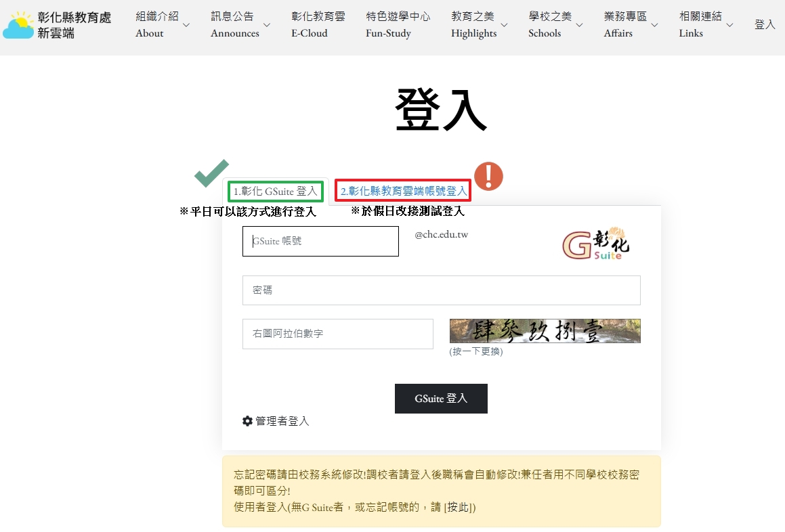Open the 訊息公告 Announces menu

[x=235, y=24]
